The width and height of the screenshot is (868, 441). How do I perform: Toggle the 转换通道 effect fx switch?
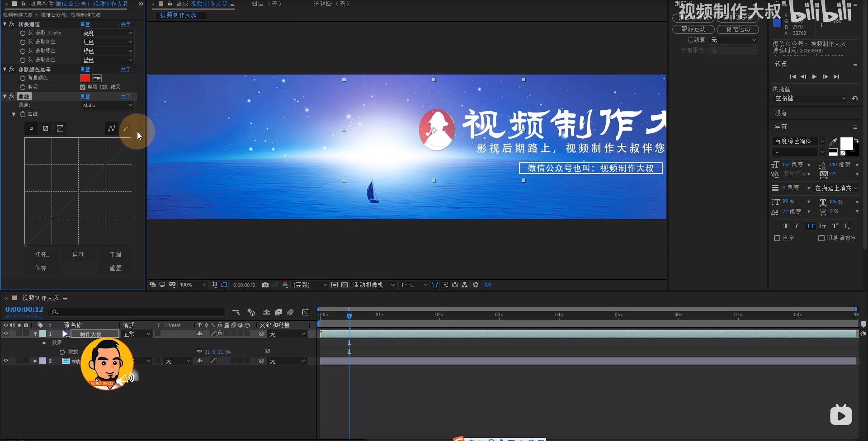pos(12,24)
